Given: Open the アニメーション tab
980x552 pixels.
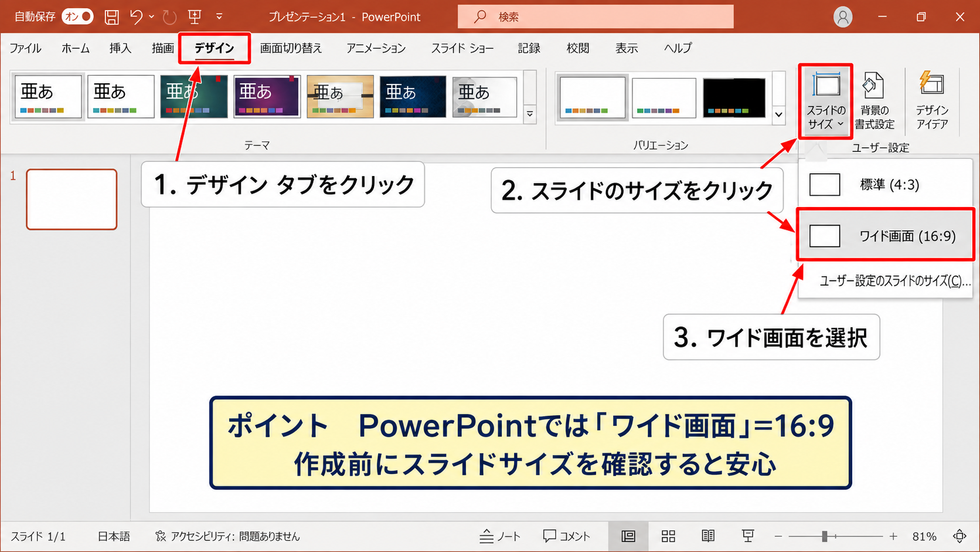Looking at the screenshot, I should click(x=376, y=48).
